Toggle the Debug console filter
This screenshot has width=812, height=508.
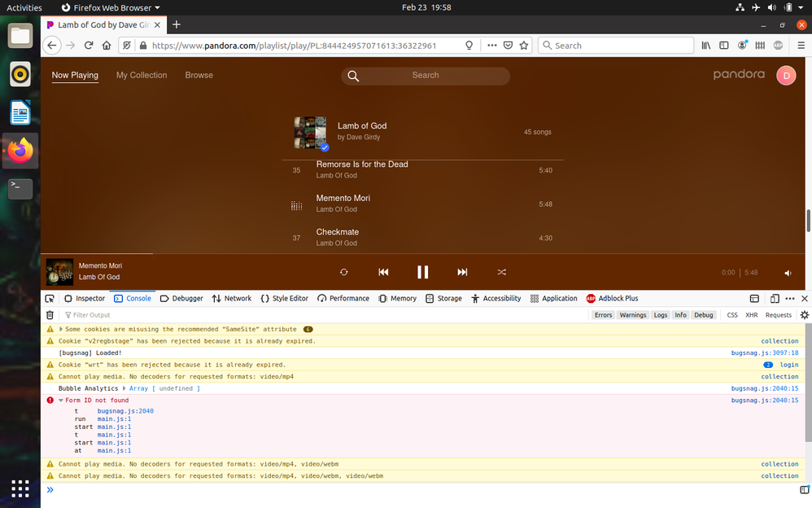pyautogui.click(x=703, y=314)
